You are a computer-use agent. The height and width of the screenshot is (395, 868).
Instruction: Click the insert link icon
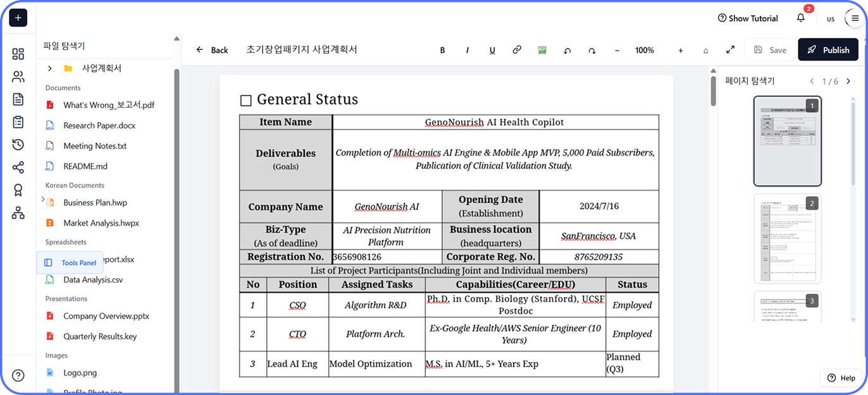pos(517,50)
